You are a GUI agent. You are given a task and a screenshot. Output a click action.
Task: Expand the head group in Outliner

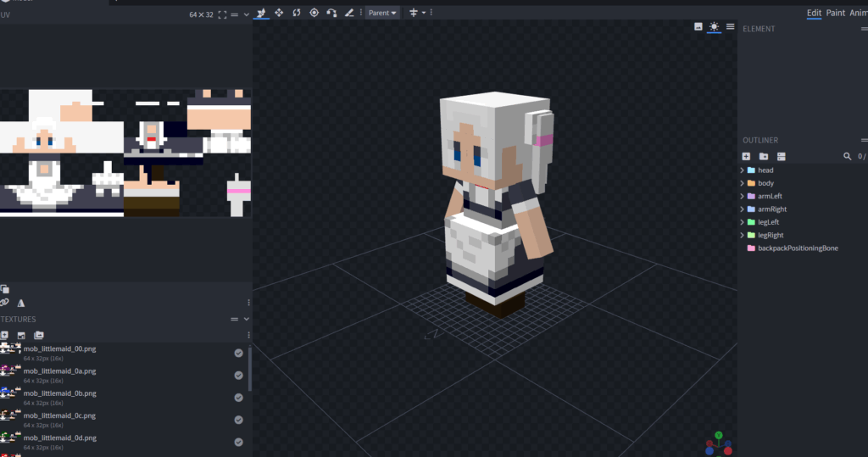coord(743,170)
